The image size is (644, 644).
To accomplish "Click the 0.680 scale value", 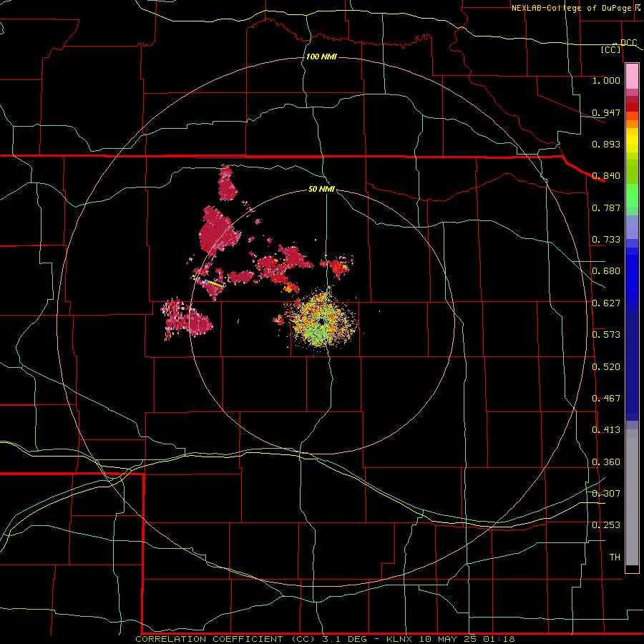I will pyautogui.click(x=606, y=271).
